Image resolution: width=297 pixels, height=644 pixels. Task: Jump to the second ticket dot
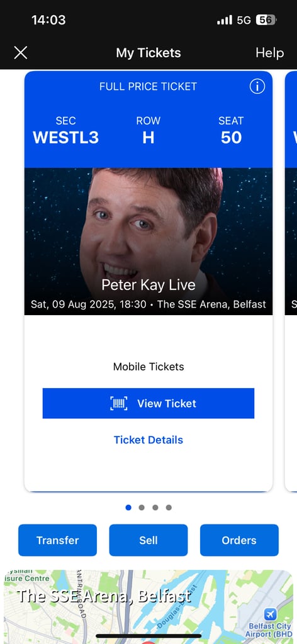coord(142,508)
